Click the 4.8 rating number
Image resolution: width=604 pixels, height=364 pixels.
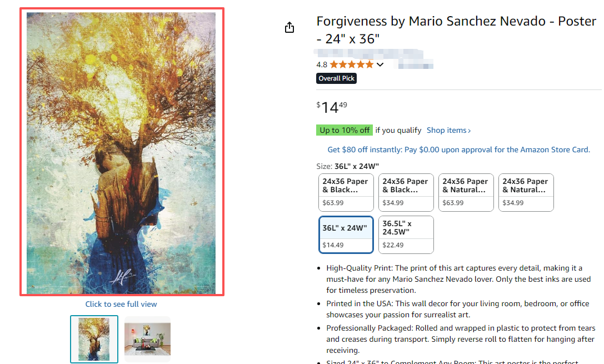[322, 64]
